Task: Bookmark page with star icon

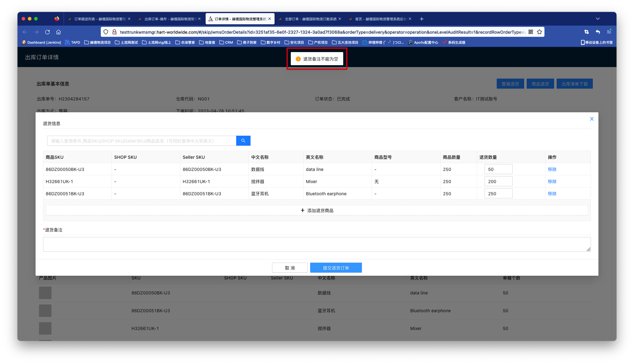Action: click(x=539, y=32)
